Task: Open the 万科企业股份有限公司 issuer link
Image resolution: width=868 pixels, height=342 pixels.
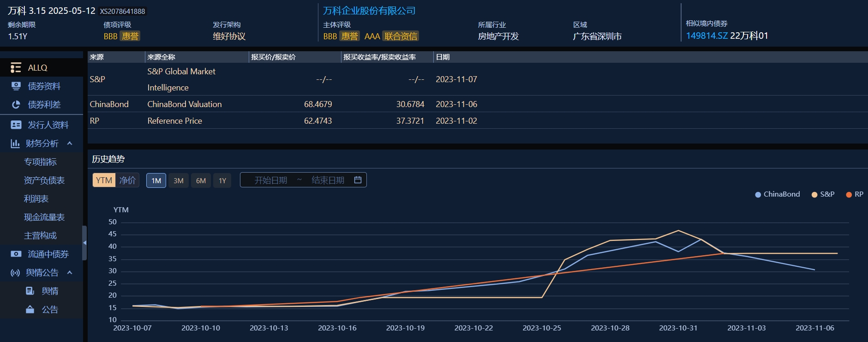Action: (369, 11)
